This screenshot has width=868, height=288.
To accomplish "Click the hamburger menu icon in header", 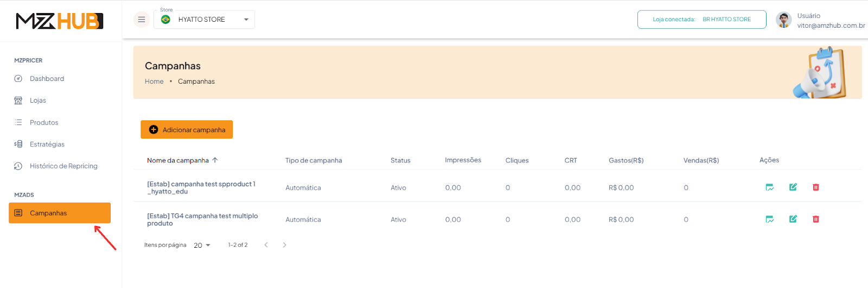I will 142,20.
